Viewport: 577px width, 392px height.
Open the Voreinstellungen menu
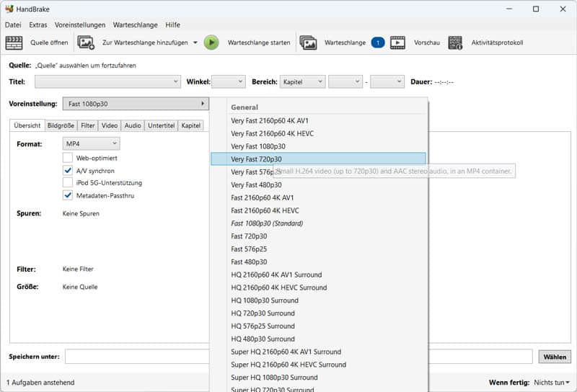click(x=80, y=24)
